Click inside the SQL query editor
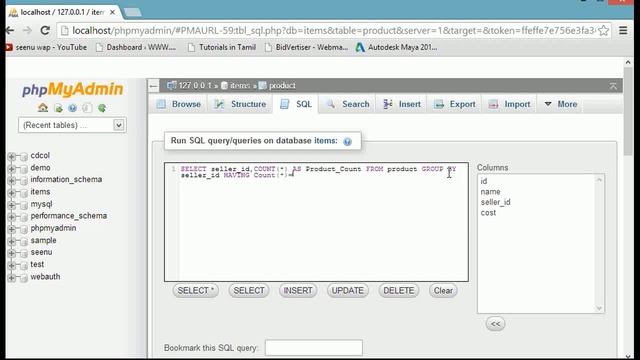 pyautogui.click(x=316, y=222)
